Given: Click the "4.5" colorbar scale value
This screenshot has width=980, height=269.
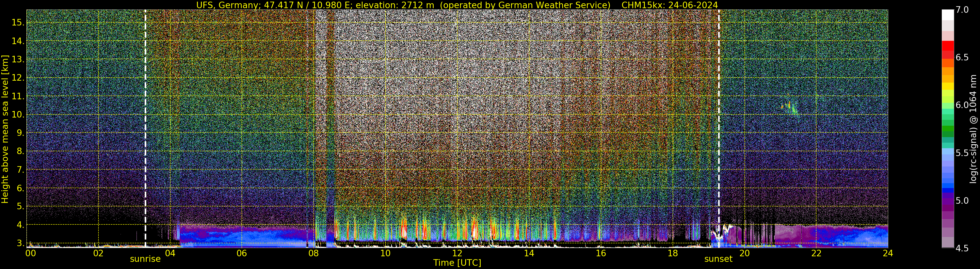Looking at the screenshot, I should pos(962,248).
